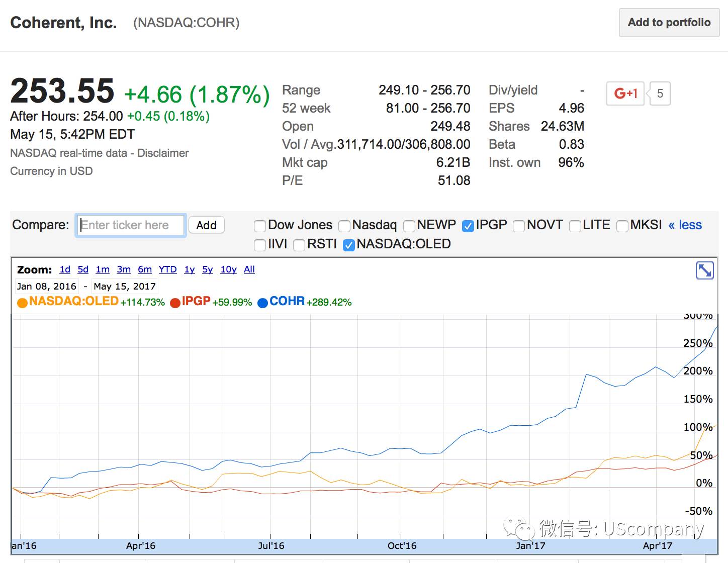The image size is (728, 563).
Task: Click the IPGP legend label in chart
Action: tap(196, 301)
